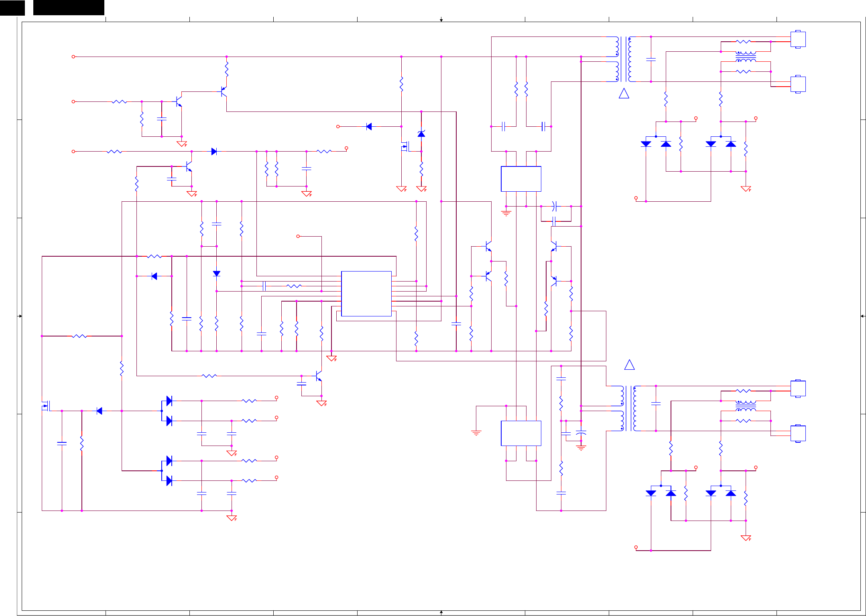Click the right border arrow marker
Image resolution: width=866 pixels, height=616 pixels.
tap(862, 316)
